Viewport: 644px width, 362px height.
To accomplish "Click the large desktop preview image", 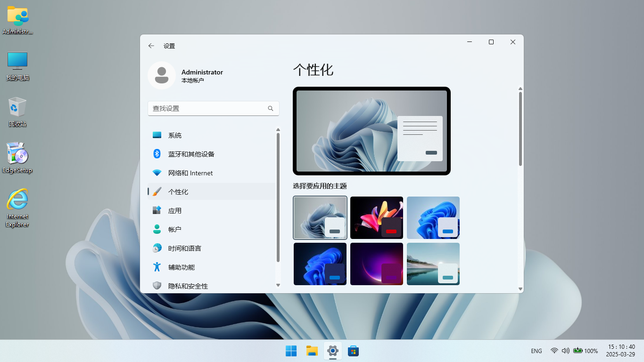I will [x=372, y=131].
